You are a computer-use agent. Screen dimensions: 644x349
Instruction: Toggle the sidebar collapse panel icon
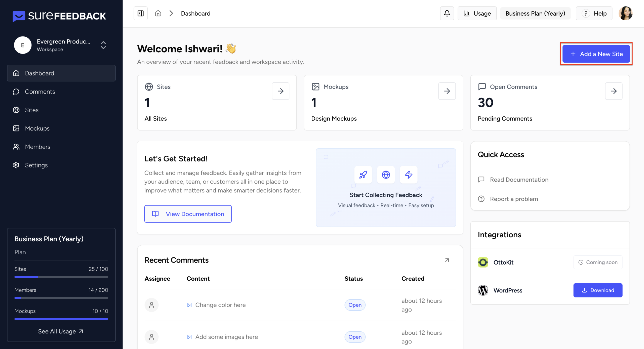click(x=140, y=13)
